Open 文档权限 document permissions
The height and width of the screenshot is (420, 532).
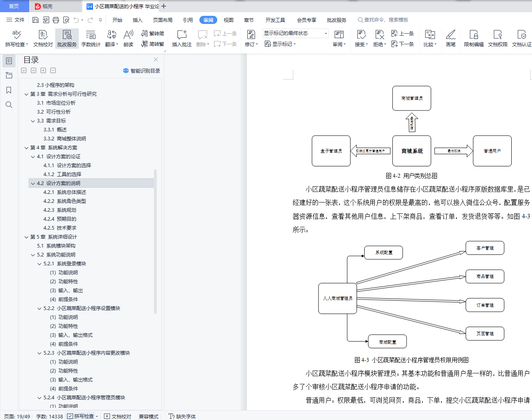[497, 39]
